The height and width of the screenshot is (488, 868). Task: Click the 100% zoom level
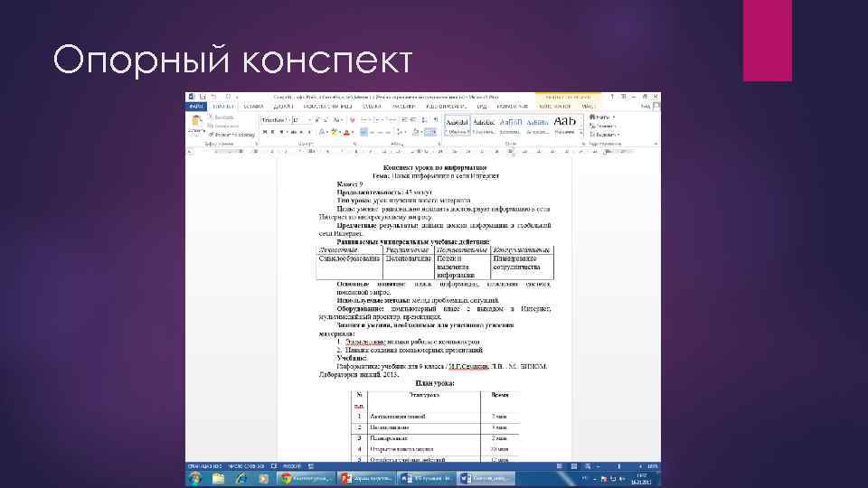(x=653, y=466)
